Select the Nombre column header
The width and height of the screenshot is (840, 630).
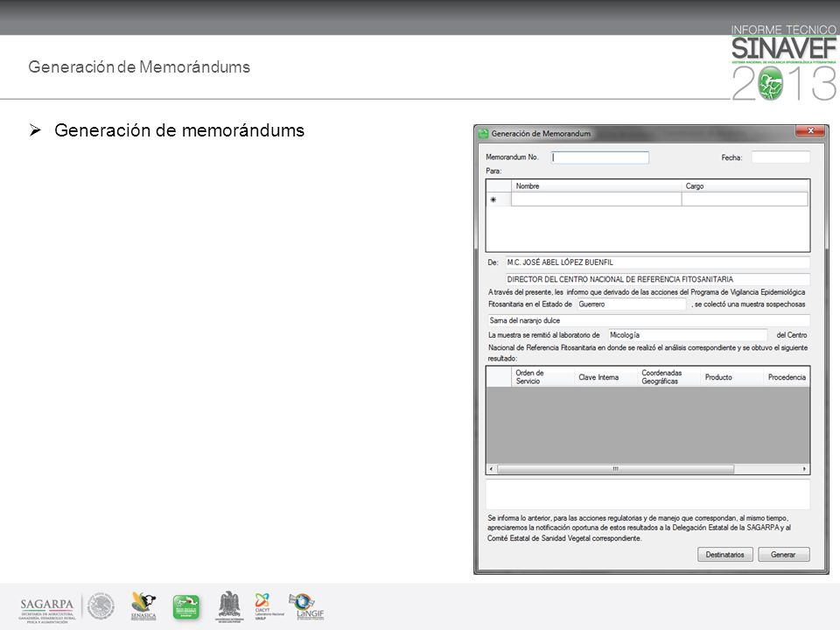tap(596, 185)
